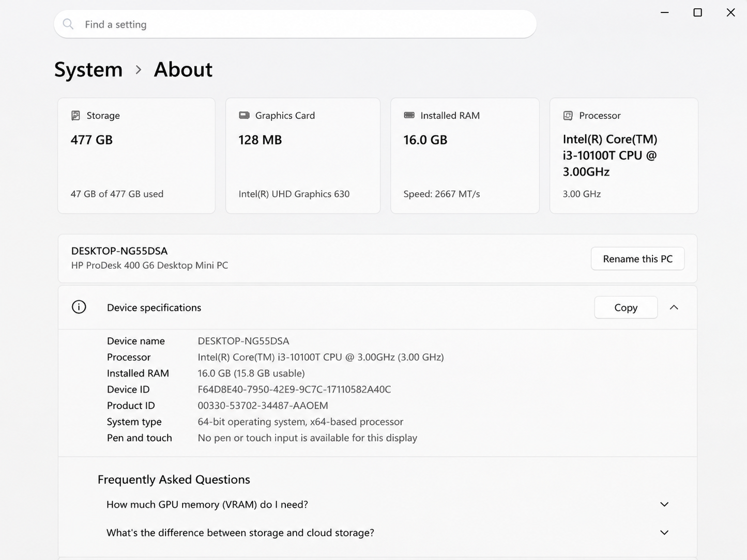This screenshot has height=560, width=747.
Task: Select the About breadcrumb heading
Action: pyautogui.click(x=183, y=69)
